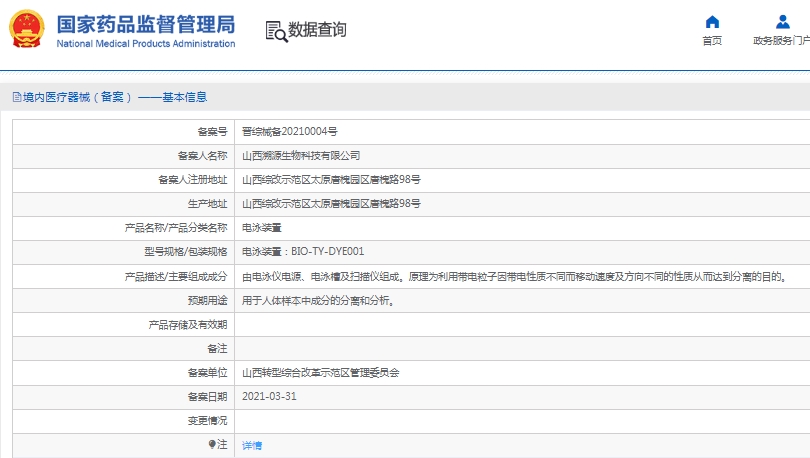Click the document icon before 境内医疗器械
Image resolution: width=810 pixels, height=458 pixels.
click(x=17, y=97)
